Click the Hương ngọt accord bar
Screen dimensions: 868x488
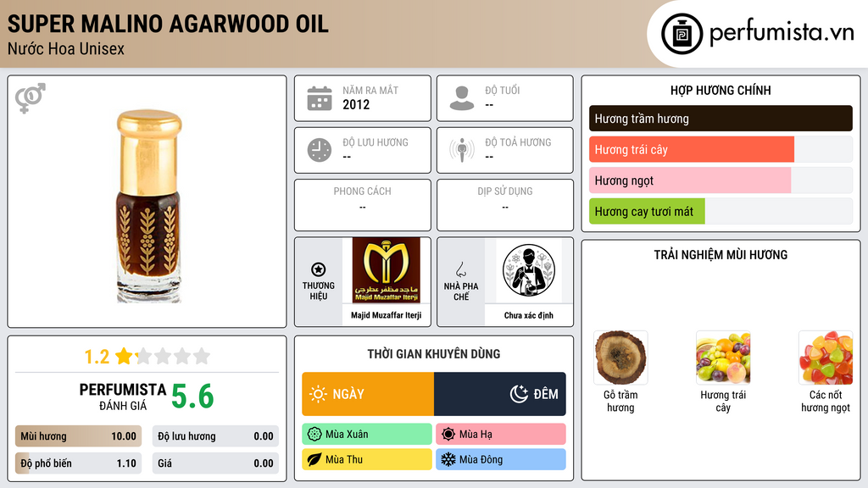[721, 180]
